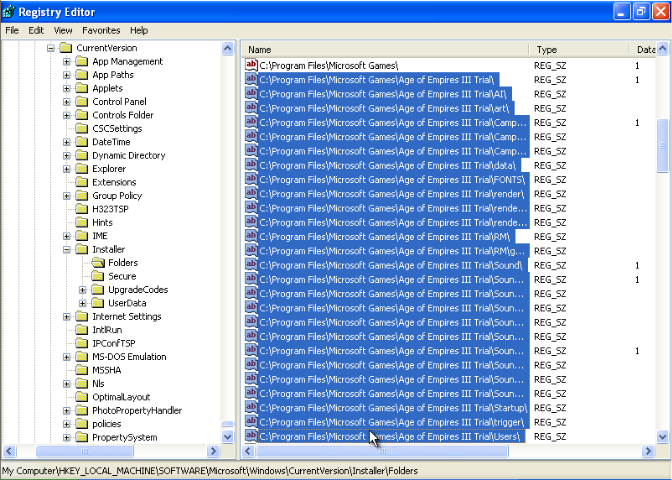
Task: Click the MSSHA folder icon
Action: (x=81, y=370)
